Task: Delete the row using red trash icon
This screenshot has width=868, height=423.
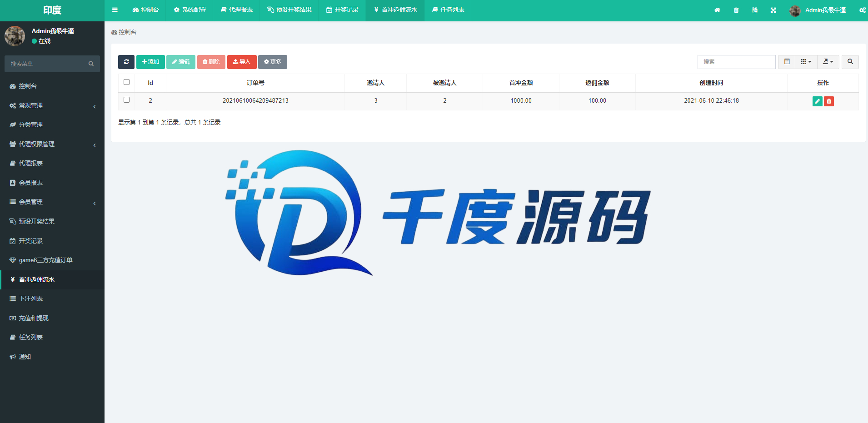Action: 829,101
